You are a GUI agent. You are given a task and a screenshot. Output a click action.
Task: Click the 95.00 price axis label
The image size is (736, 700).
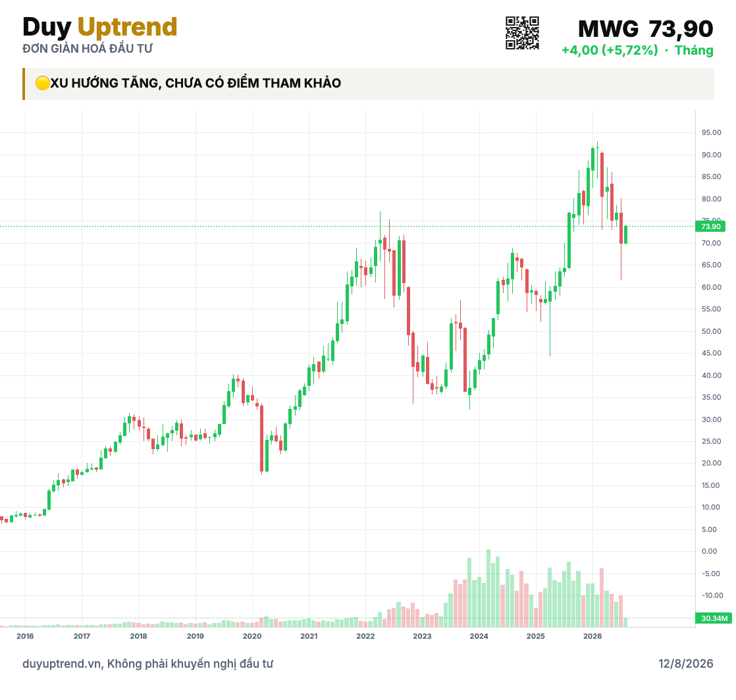click(x=711, y=133)
